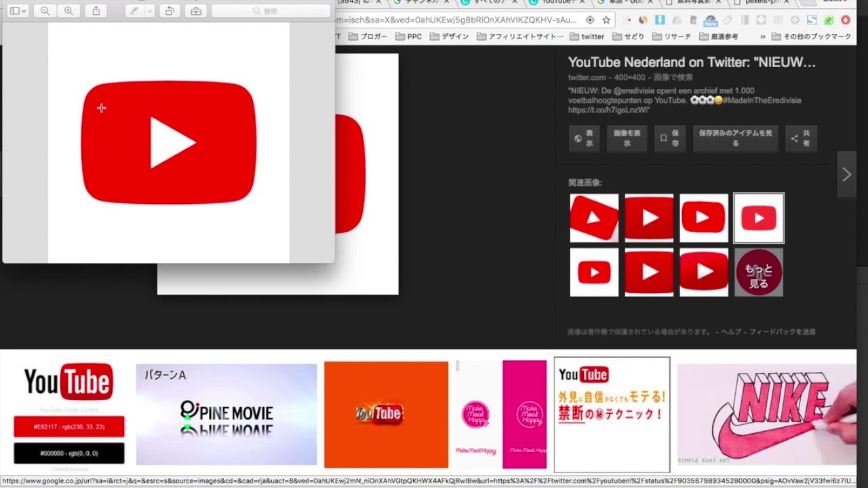Click the grey cloud extension icon
This screenshot has width=868, height=488.
[677, 20]
